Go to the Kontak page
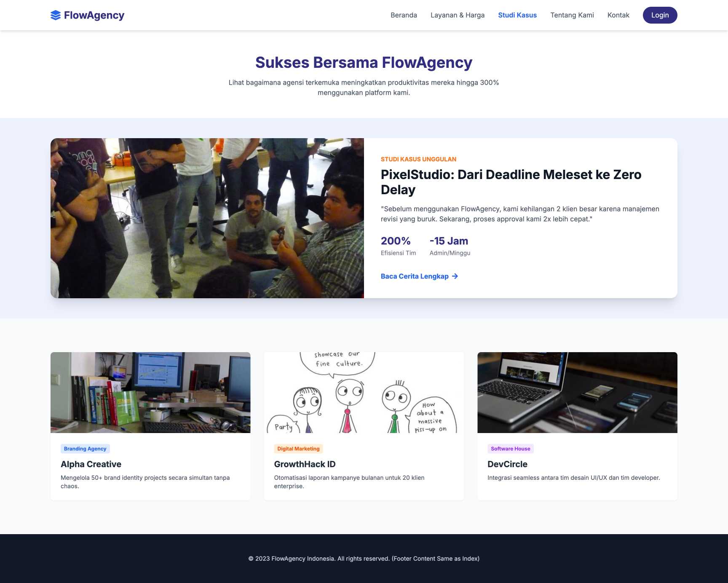The height and width of the screenshot is (583, 728). (x=618, y=15)
